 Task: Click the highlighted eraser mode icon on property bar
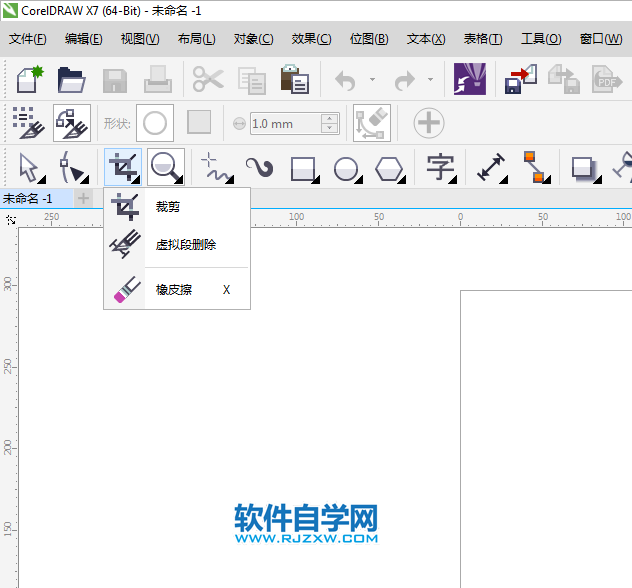point(72,123)
